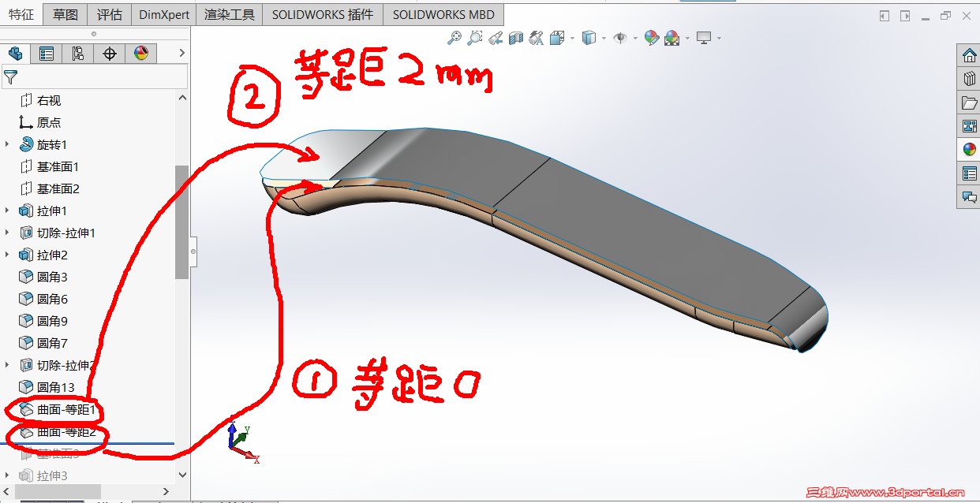Click the filter icon in the FeatureManager panel
This screenshot has width=980, height=503.
[x=11, y=76]
